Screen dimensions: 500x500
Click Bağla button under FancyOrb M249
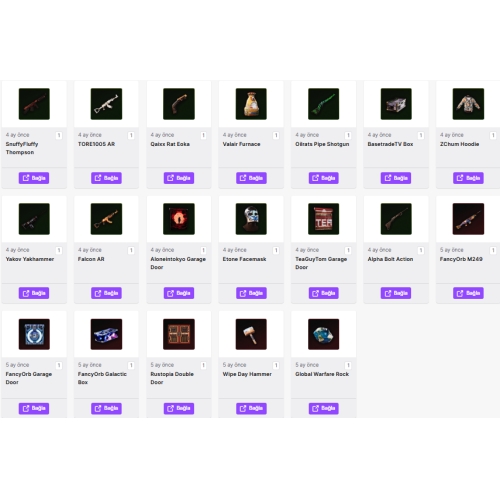[468, 293]
